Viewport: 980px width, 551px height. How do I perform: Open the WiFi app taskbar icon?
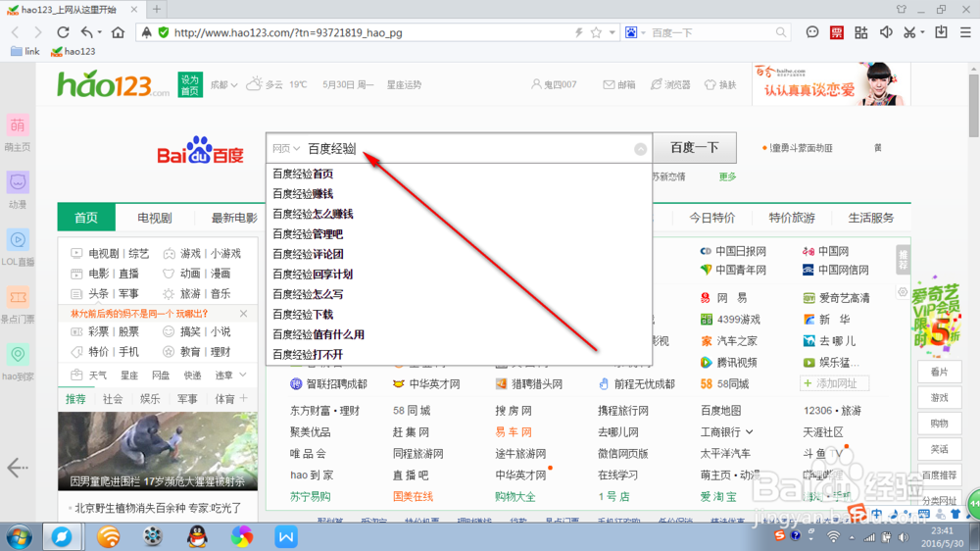[x=109, y=536]
